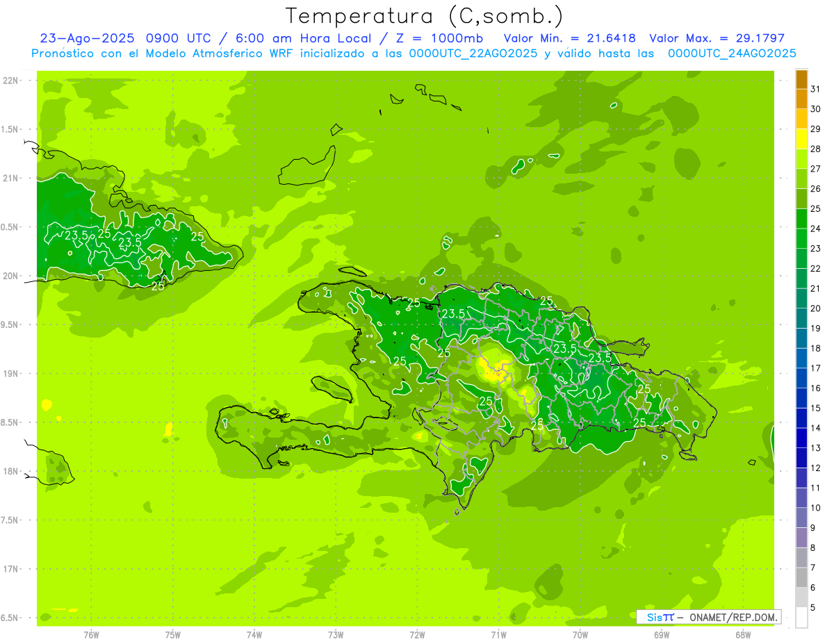The width and height of the screenshot is (834, 644).
Task: Click the "18N" latitude label
Action: (x=10, y=471)
